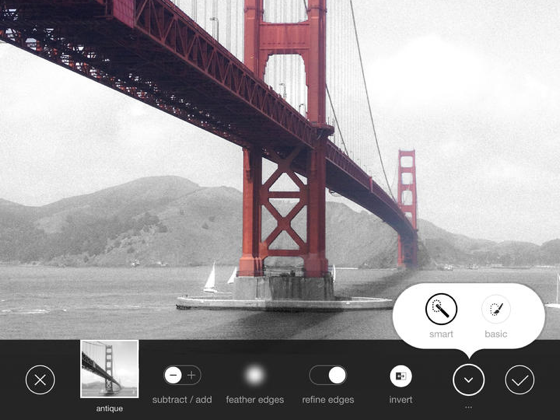This screenshot has width=560, height=420.
Task: Select the antique filter thumbnail
Action: coord(110,369)
